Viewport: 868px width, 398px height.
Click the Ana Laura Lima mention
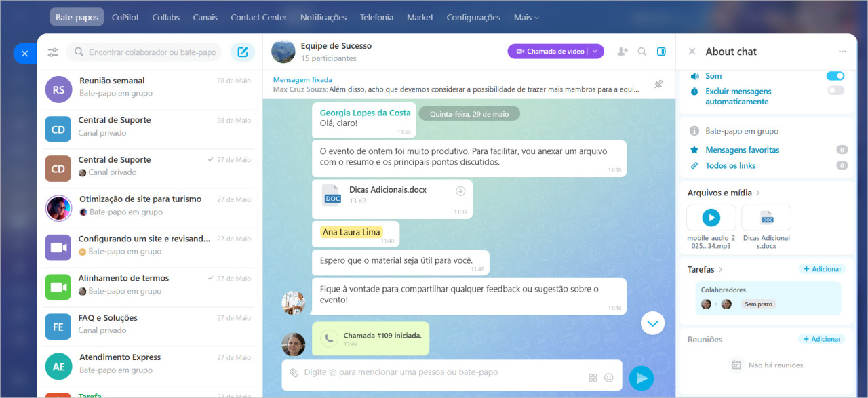pyautogui.click(x=351, y=232)
